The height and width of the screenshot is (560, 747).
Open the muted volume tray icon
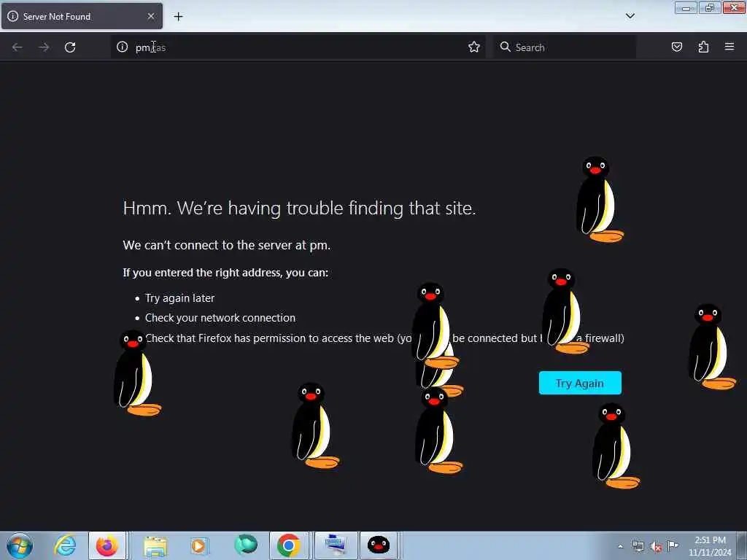point(656,547)
